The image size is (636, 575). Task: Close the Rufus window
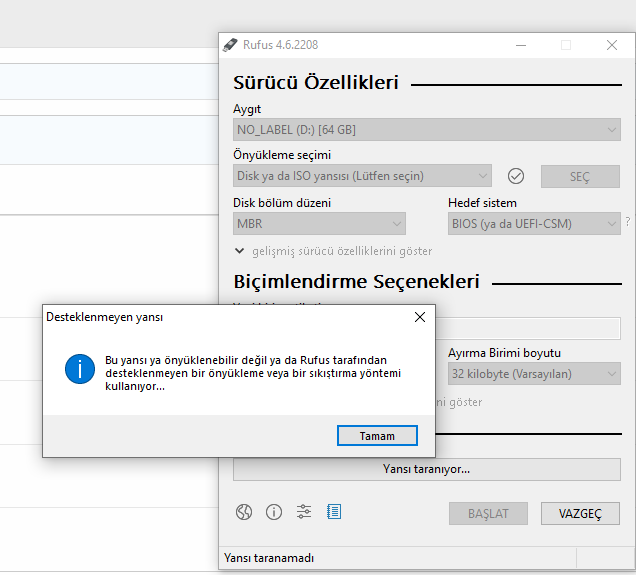click(612, 45)
